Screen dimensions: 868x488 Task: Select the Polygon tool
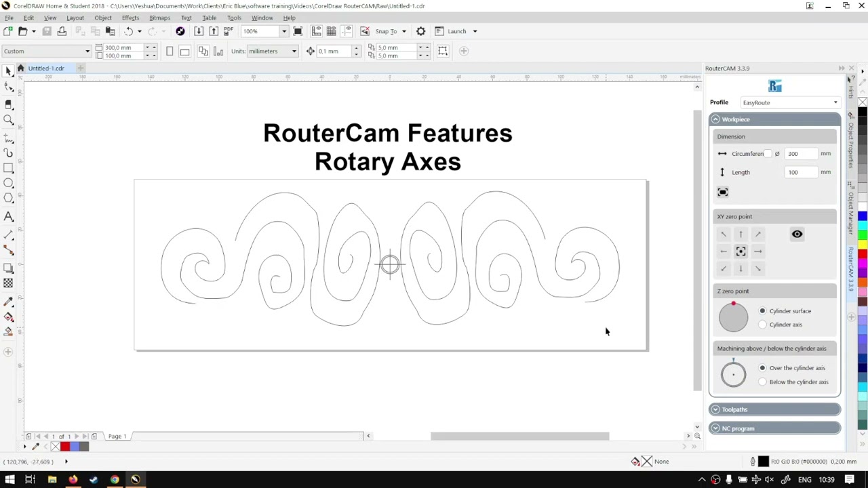[x=8, y=198]
